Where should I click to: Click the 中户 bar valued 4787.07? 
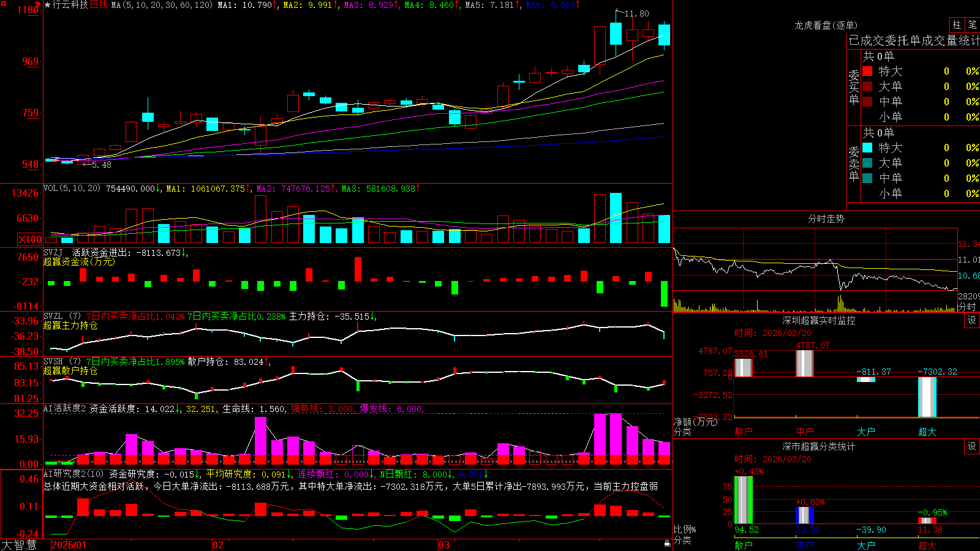(x=804, y=364)
